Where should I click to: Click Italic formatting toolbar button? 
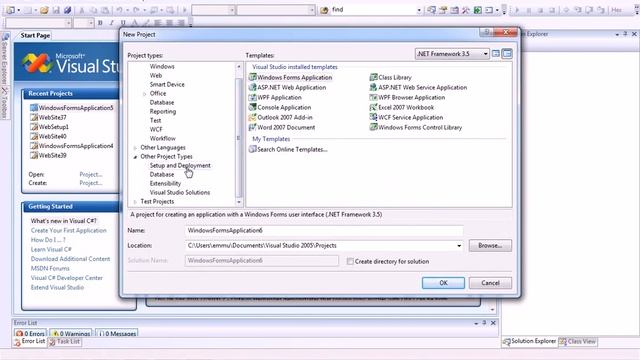(111, 23)
